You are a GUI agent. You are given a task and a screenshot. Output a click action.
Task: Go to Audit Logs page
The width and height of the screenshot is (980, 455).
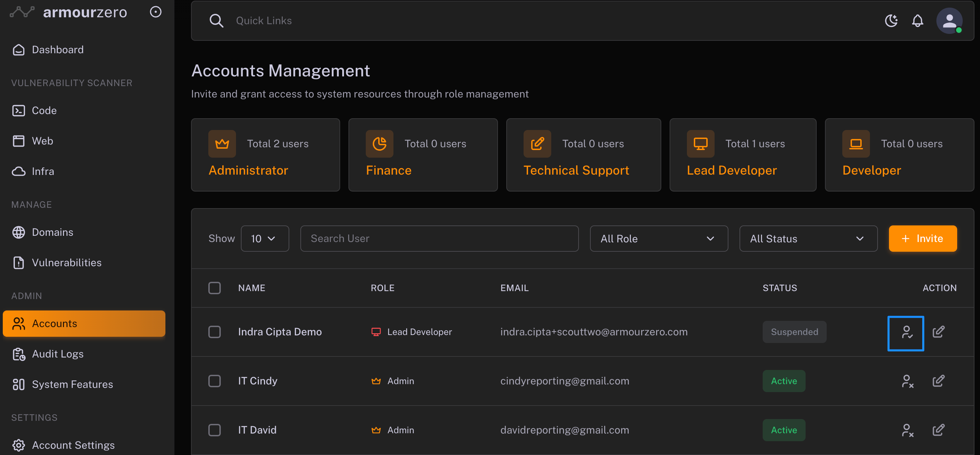click(57, 354)
